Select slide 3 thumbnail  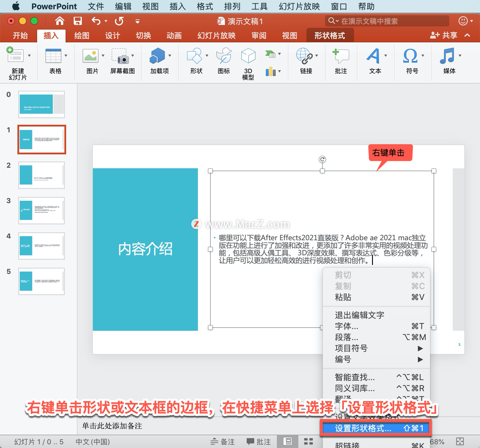click(x=41, y=211)
